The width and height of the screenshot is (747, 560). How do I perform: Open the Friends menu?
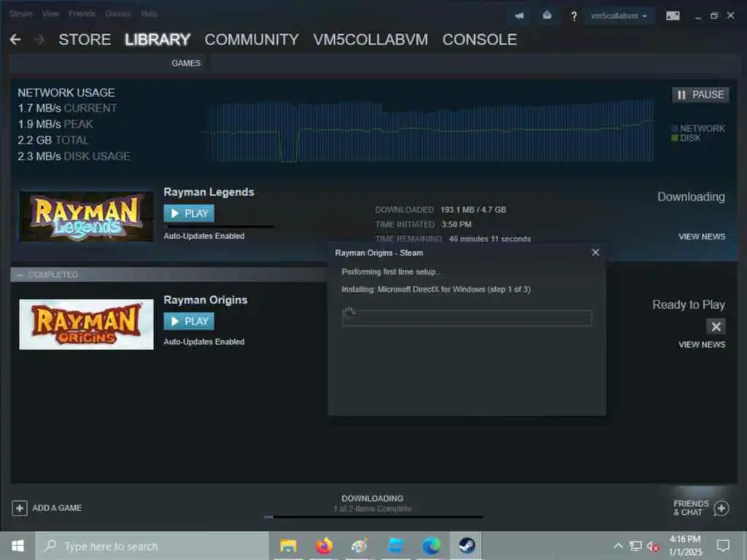coord(82,13)
